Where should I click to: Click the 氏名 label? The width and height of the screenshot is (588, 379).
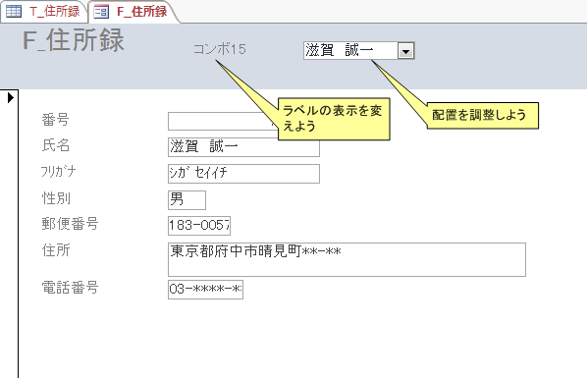(56, 145)
